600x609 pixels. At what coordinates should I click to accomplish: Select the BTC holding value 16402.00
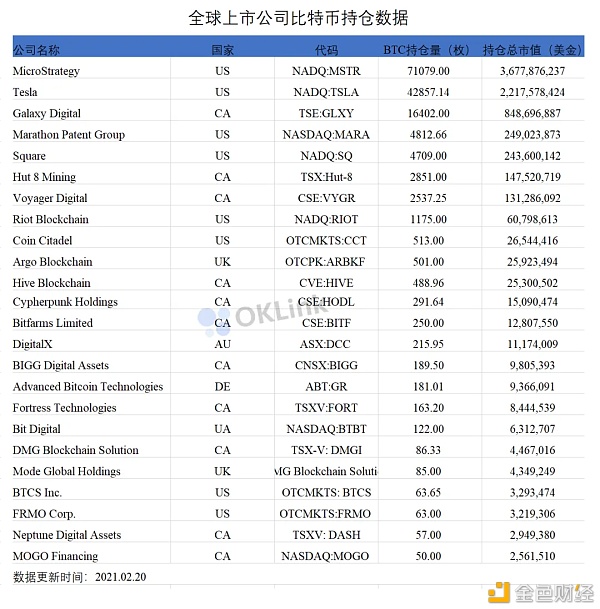pos(428,113)
